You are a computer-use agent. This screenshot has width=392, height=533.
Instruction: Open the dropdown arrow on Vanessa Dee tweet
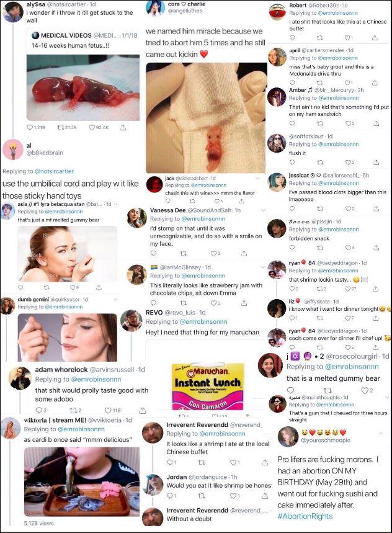[262, 210]
